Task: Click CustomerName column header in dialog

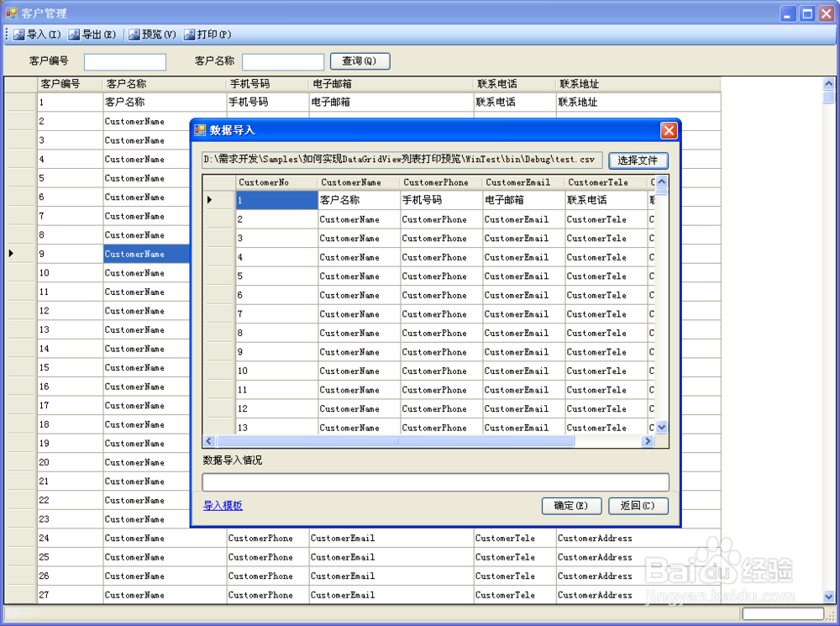Action: click(x=359, y=182)
